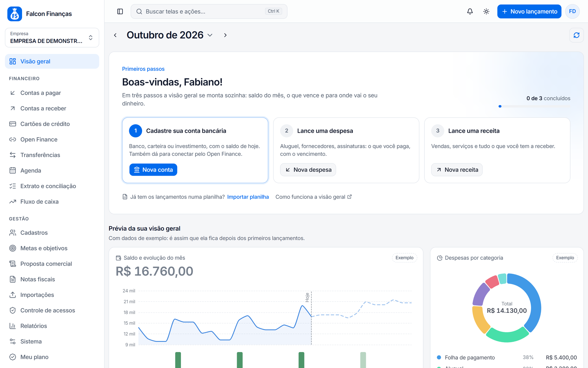Click the Hoje marker in the chart
Image resolution: width=588 pixels, height=368 pixels.
pyautogui.click(x=307, y=297)
